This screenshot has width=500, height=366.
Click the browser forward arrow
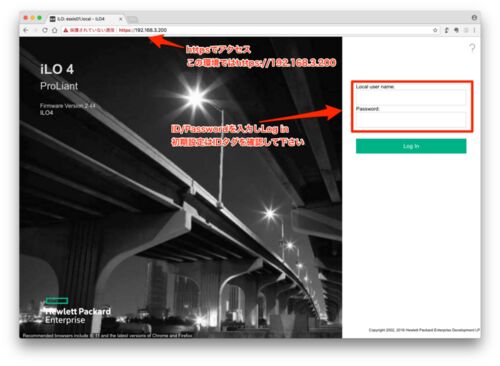pyautogui.click(x=35, y=30)
